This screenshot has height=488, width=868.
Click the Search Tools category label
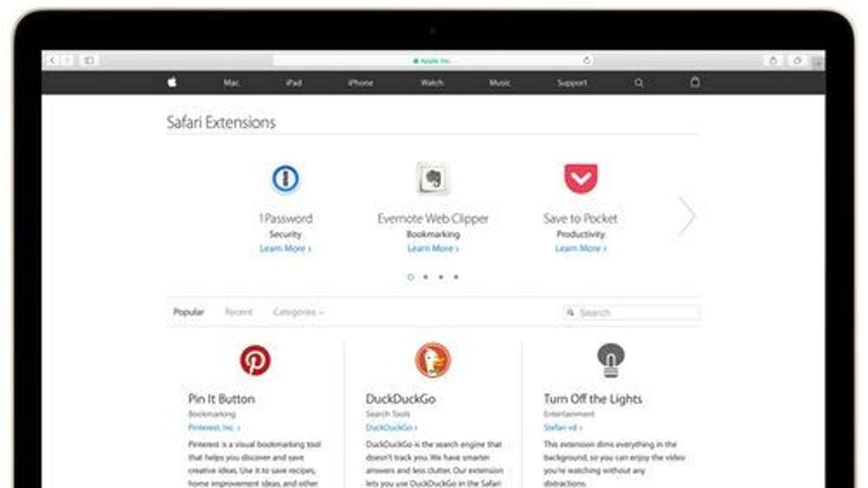[388, 414]
